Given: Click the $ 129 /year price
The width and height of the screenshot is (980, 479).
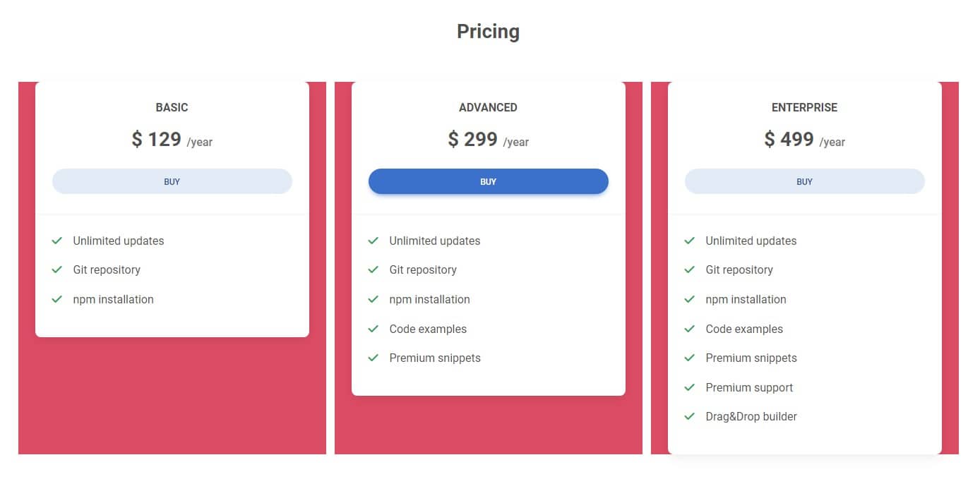Looking at the screenshot, I should (172, 140).
